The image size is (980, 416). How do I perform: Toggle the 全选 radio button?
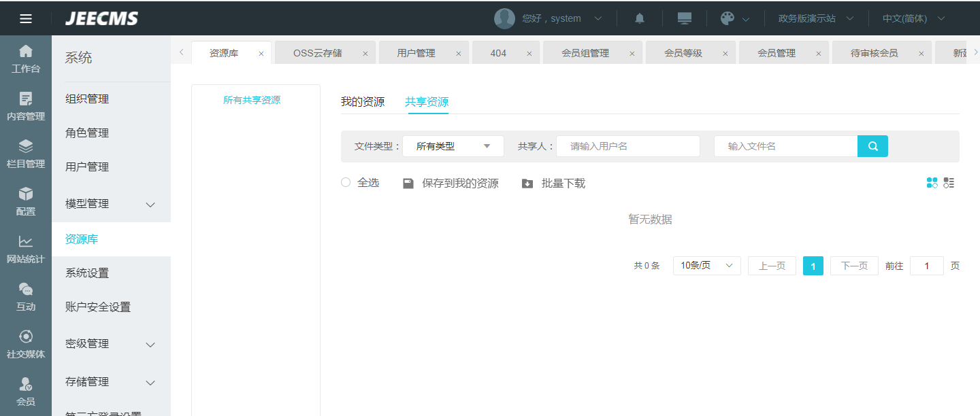346,183
